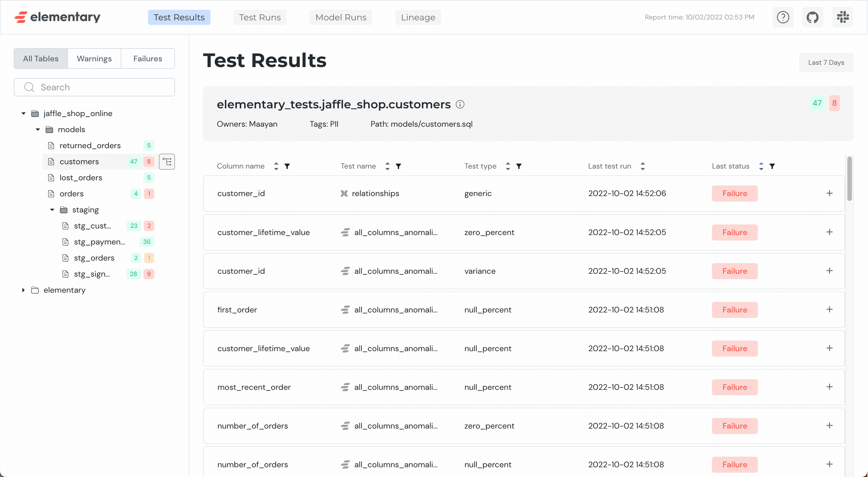This screenshot has width=868, height=477.
Task: Sort by Last test run arrows
Action: 643,166
